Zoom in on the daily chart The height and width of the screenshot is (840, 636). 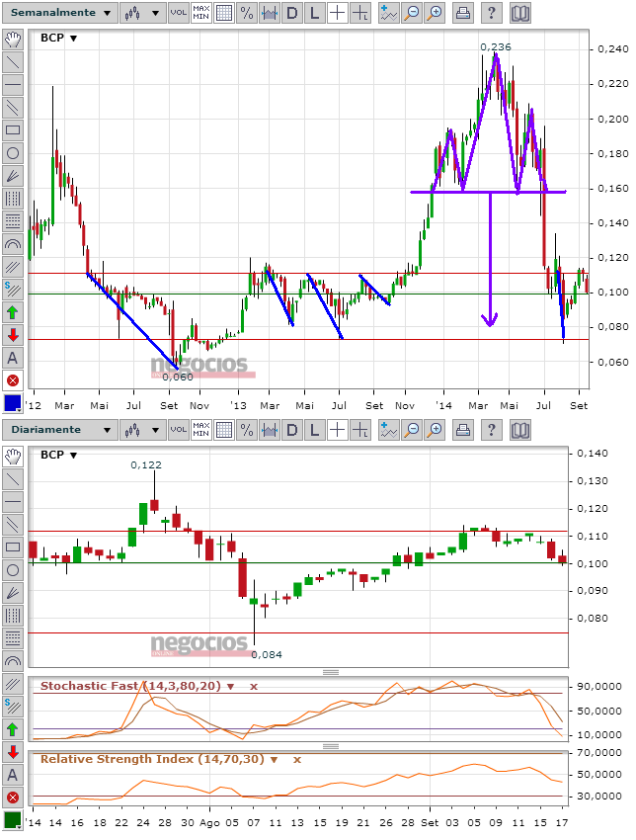[436, 430]
